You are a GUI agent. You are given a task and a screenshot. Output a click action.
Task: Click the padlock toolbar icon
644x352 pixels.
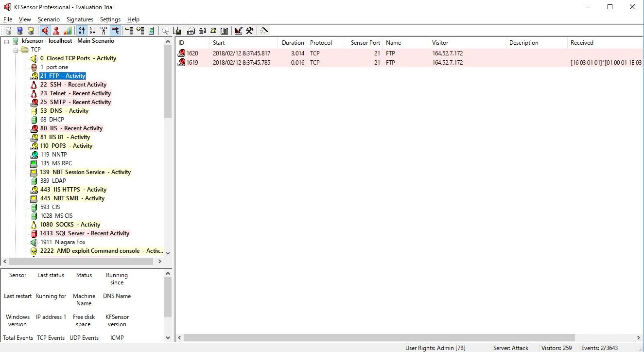(202, 31)
